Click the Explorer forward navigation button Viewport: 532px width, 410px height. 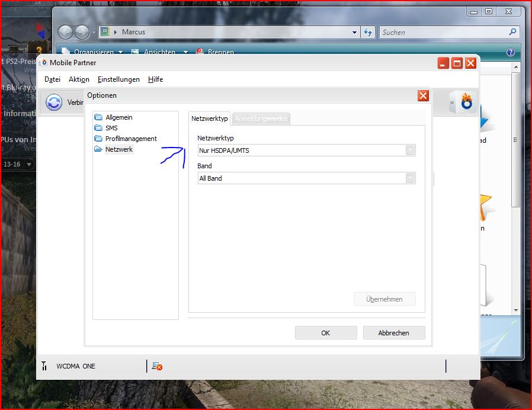(82, 32)
